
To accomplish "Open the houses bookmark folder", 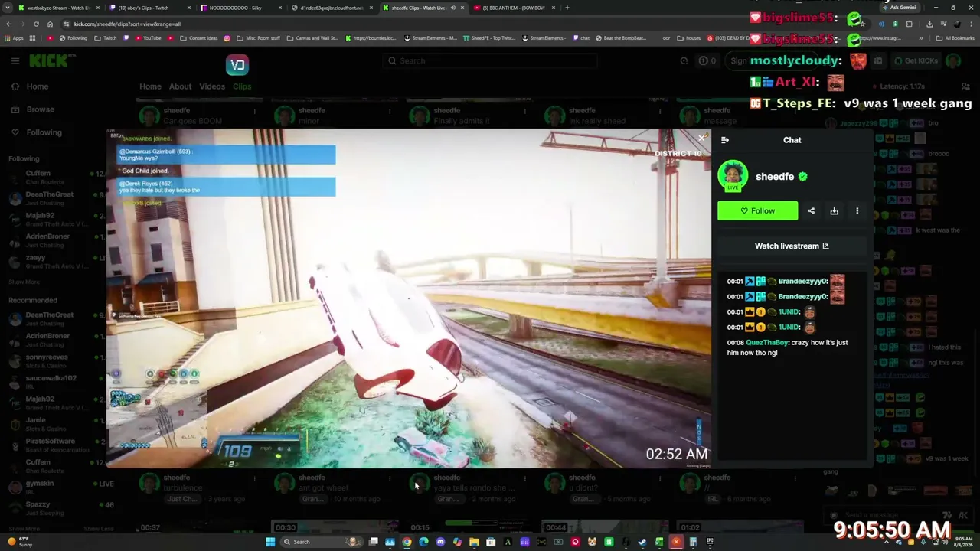I will point(689,38).
